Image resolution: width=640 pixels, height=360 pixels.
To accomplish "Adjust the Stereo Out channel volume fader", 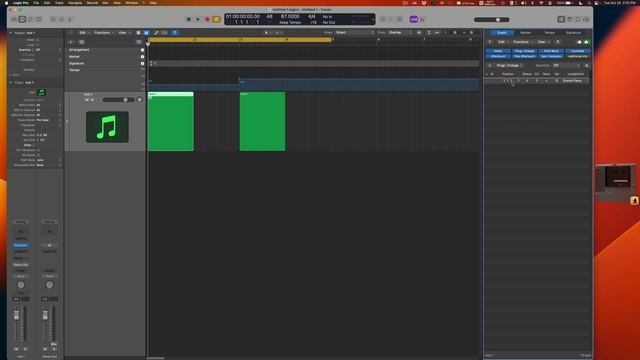I will click(45, 315).
